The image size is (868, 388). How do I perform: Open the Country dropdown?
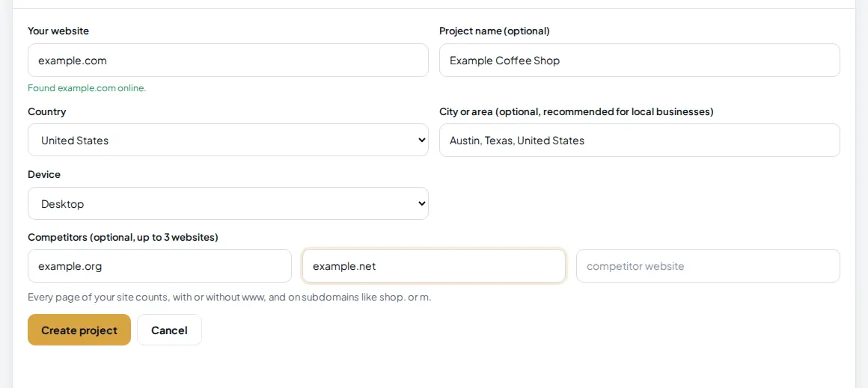(x=228, y=140)
